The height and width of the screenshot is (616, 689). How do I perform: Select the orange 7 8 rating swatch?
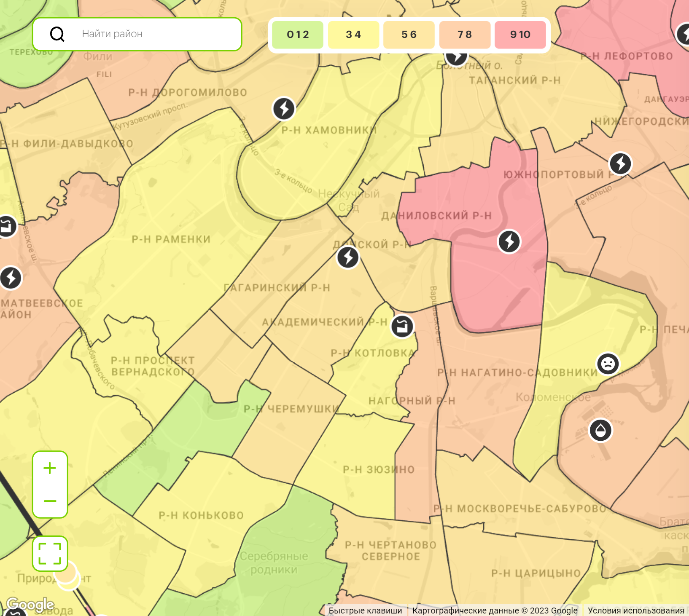pyautogui.click(x=465, y=35)
